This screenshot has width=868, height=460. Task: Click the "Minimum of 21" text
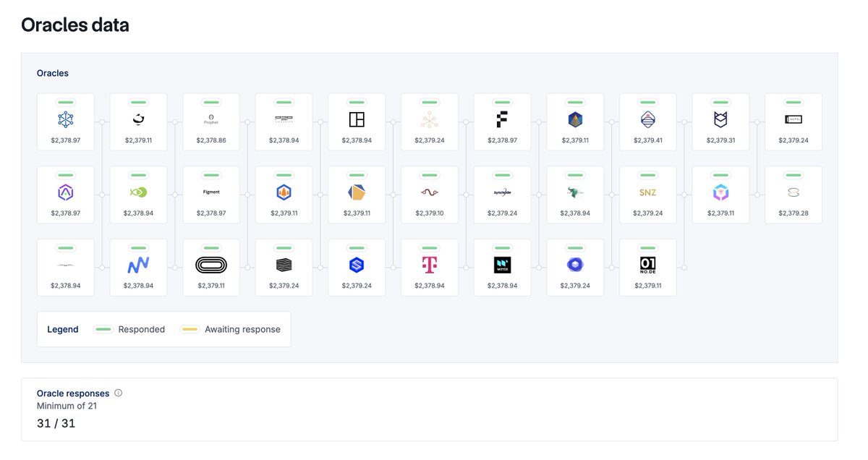pyautogui.click(x=67, y=406)
